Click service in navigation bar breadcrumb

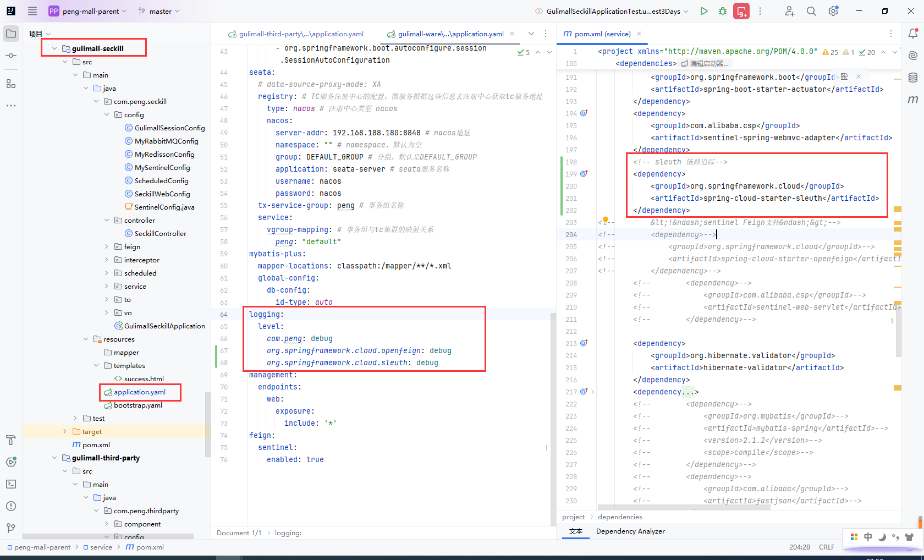(x=101, y=547)
